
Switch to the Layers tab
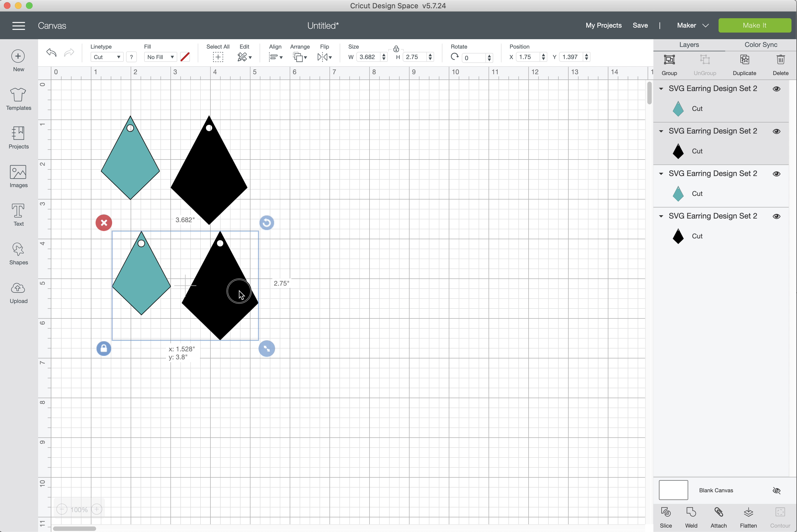[x=689, y=45]
